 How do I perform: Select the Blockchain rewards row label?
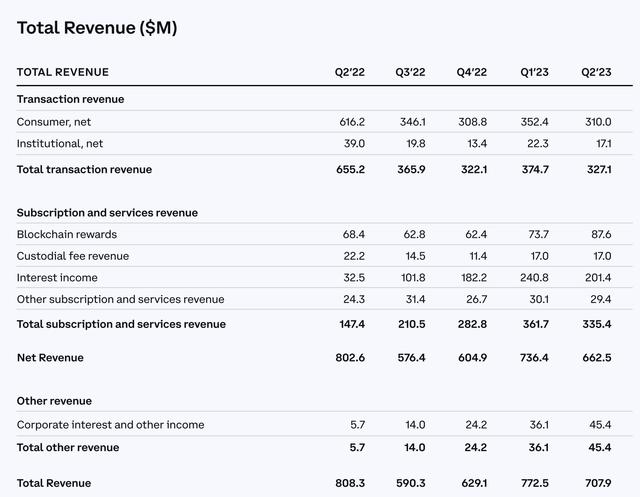pos(67,234)
